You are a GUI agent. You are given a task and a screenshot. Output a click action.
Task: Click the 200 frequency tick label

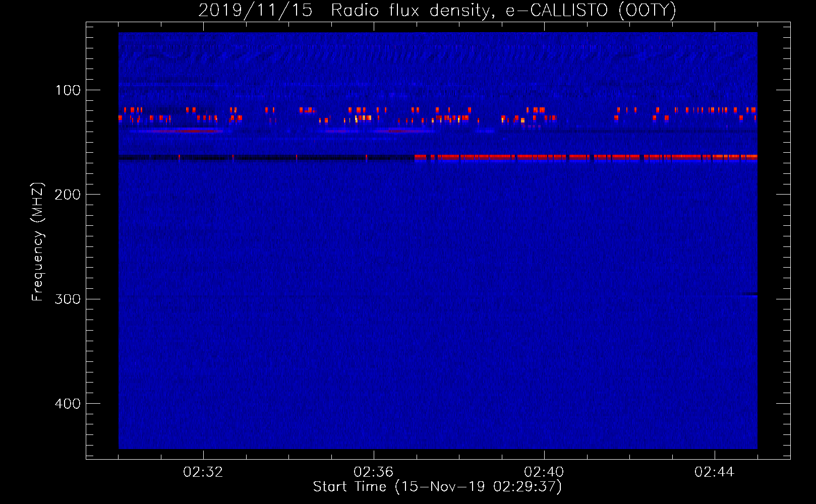tap(68, 195)
